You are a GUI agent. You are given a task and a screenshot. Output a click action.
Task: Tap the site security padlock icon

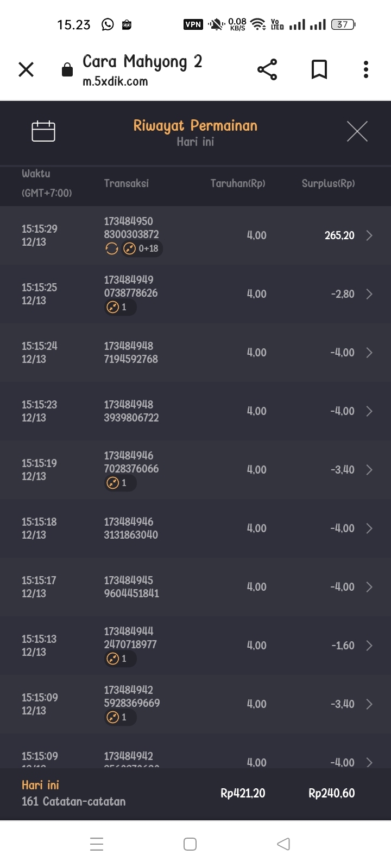click(x=67, y=70)
